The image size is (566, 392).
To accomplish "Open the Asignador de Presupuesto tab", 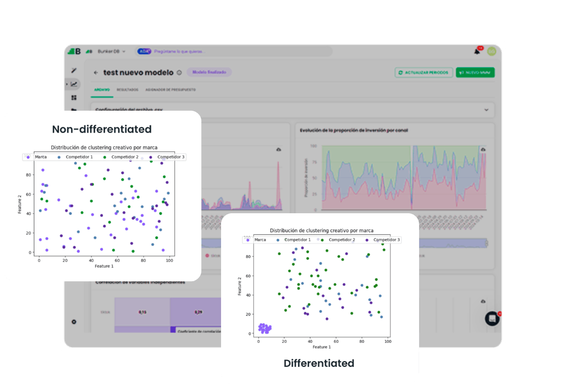I will pos(170,90).
